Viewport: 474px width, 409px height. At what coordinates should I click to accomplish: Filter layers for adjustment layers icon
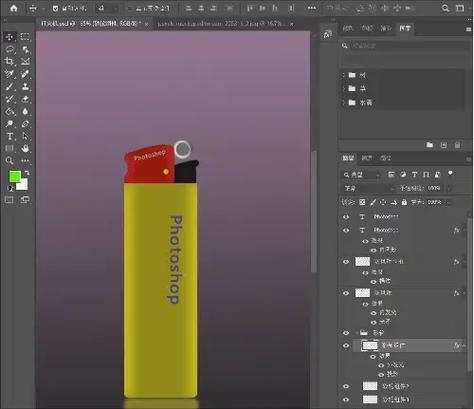coord(403,174)
